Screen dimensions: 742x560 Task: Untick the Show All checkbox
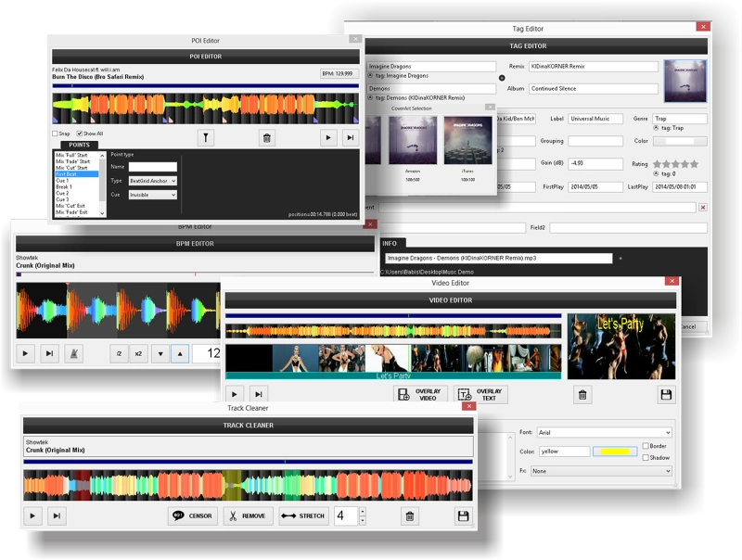pos(79,134)
